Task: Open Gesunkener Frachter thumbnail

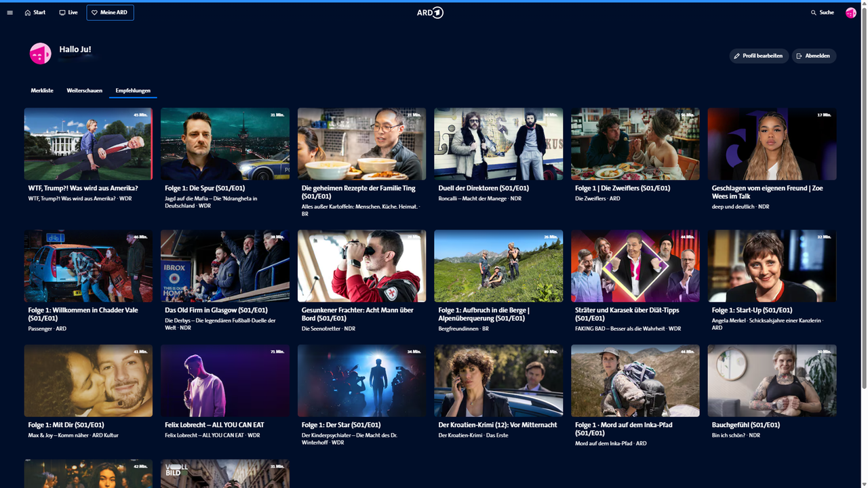Action: (361, 266)
